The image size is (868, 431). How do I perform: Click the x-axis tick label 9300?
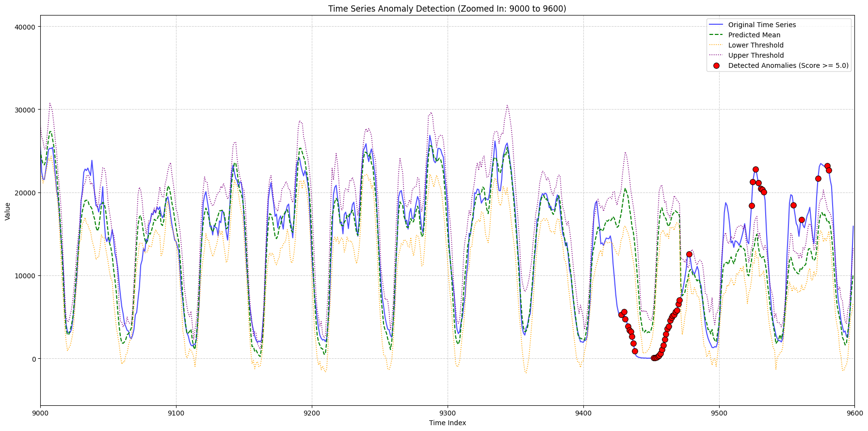pos(448,413)
